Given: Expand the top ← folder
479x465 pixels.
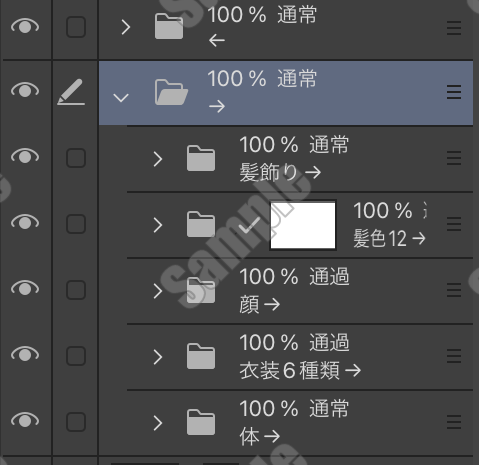Looking at the screenshot, I should point(126,27).
